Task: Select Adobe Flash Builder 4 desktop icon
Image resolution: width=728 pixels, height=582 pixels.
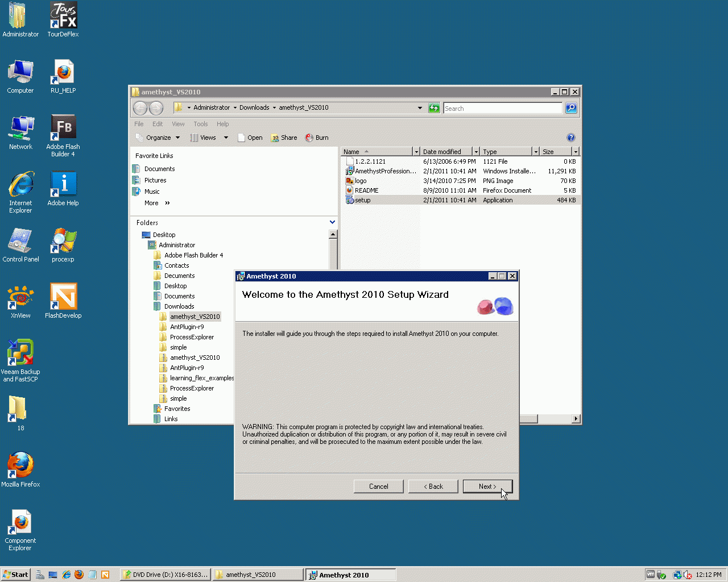Action: [63, 136]
